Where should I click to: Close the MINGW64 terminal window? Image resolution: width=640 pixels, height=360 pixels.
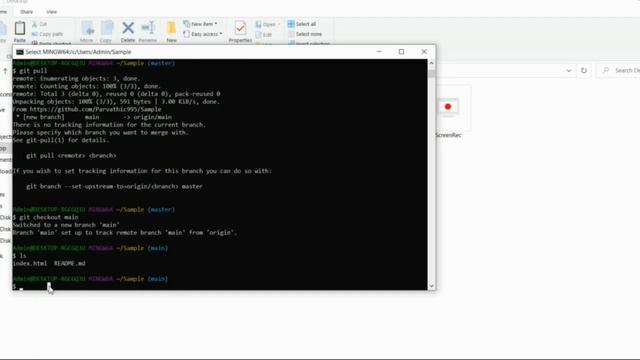tap(424, 52)
